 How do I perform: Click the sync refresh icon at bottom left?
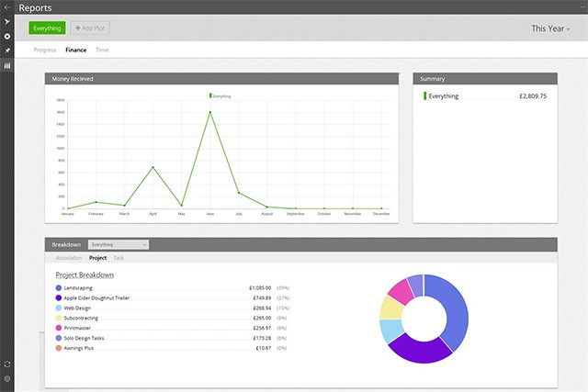(7, 364)
